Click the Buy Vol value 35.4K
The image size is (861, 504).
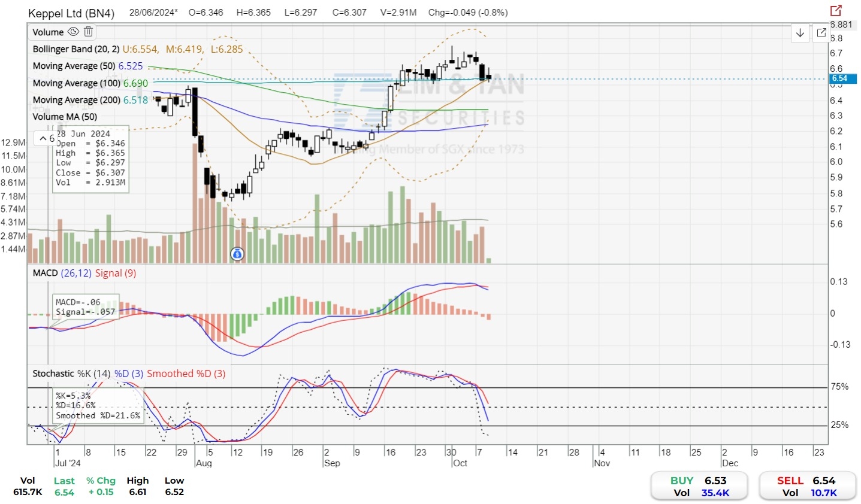[715, 493]
